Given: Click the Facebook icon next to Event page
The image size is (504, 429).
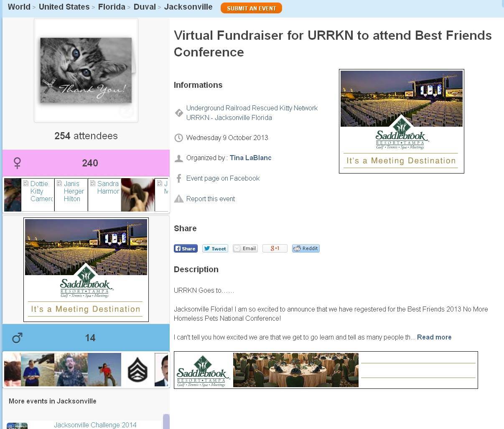Looking at the screenshot, I should coord(179,179).
